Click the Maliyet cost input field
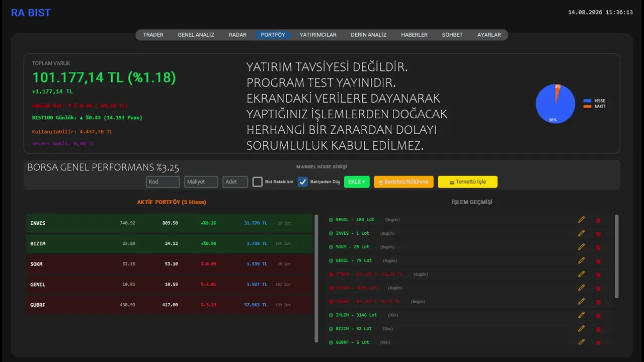Image resolution: width=644 pixels, height=362 pixels. [201, 182]
